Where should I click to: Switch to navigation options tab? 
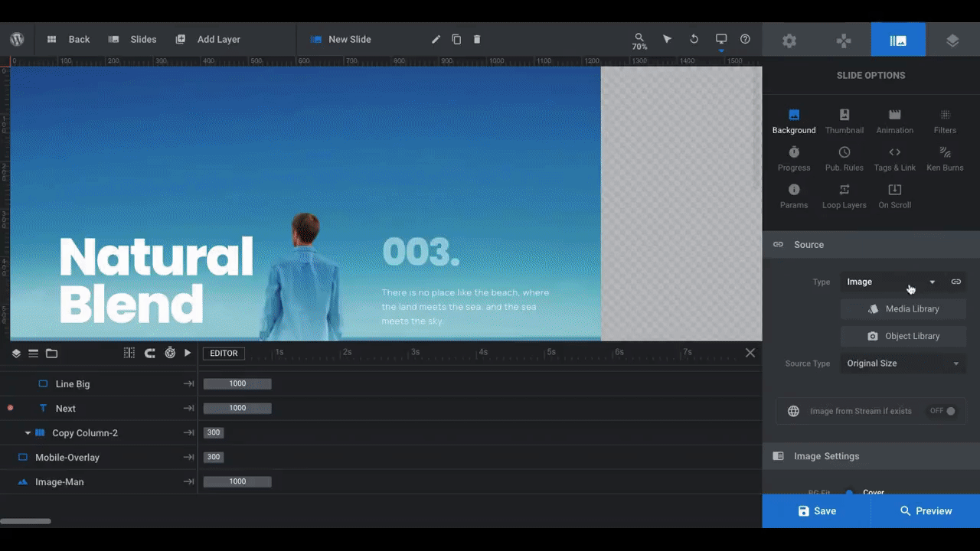point(844,41)
